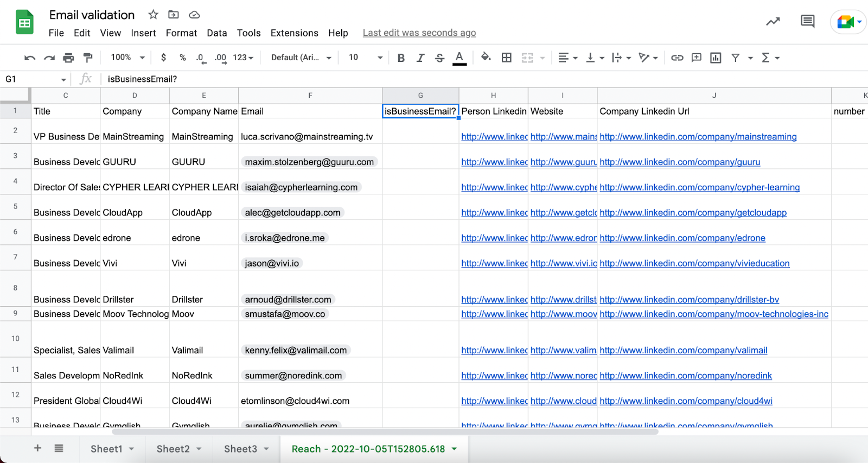Open the File menu
Image resolution: width=868 pixels, height=463 pixels.
(56, 33)
